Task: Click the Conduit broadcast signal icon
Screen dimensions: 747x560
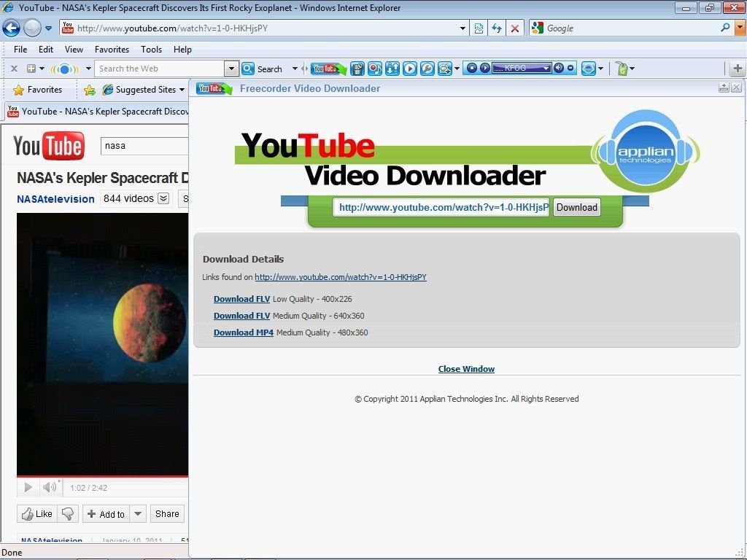Action: (x=64, y=69)
